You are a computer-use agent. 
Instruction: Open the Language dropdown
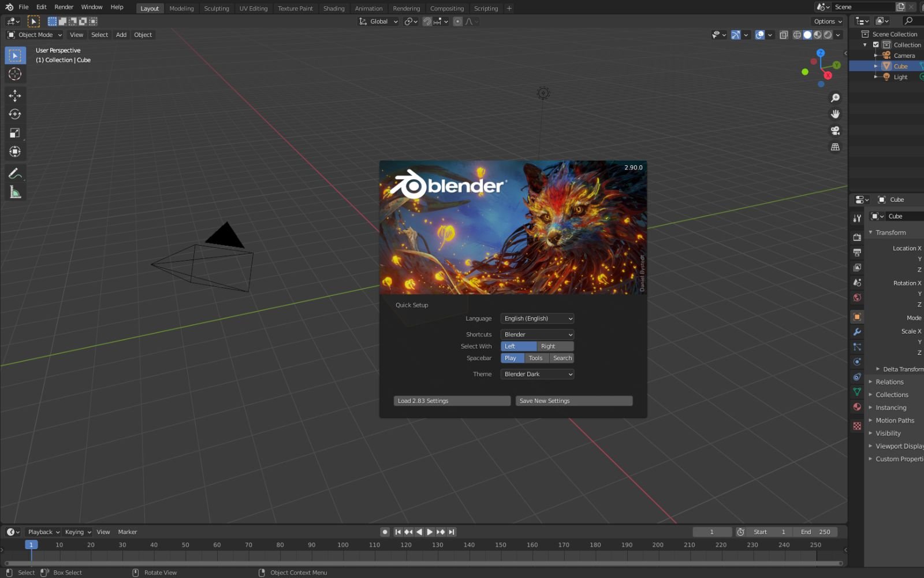coord(536,318)
